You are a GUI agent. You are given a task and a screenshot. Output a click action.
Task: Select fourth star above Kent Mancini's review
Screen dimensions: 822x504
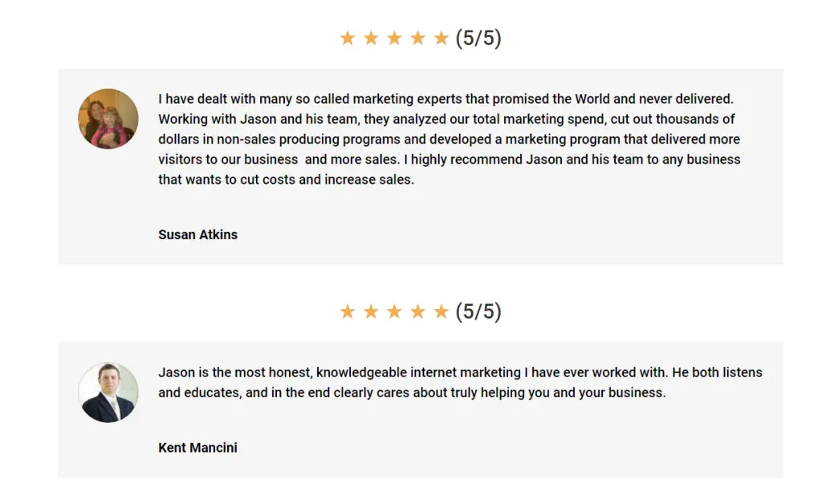(417, 311)
